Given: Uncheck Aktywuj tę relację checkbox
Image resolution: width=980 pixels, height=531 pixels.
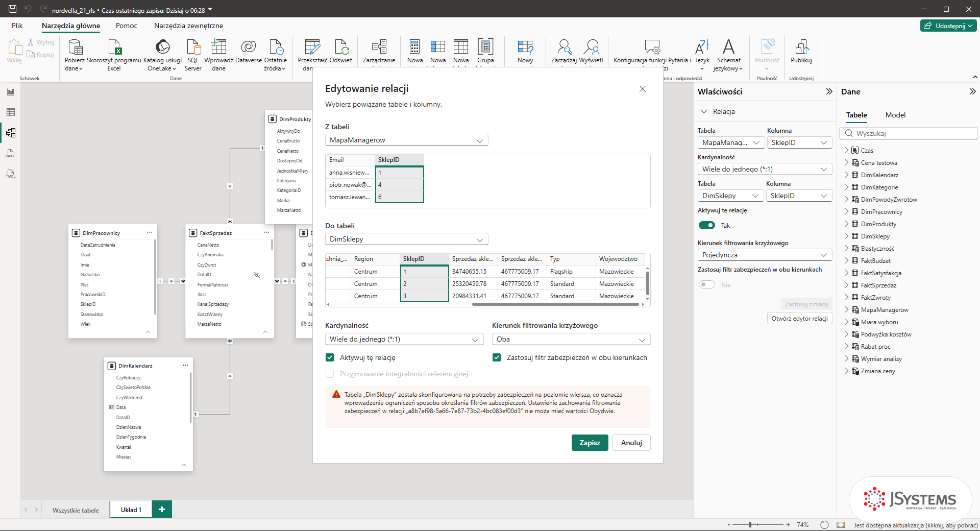Looking at the screenshot, I should pos(330,357).
